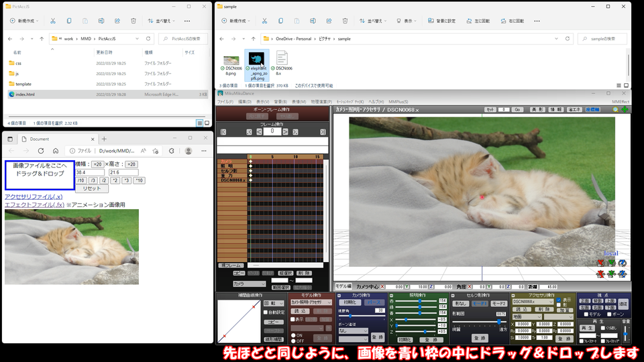
Task: Step to next frame with right arrow
Action: pos(285,132)
